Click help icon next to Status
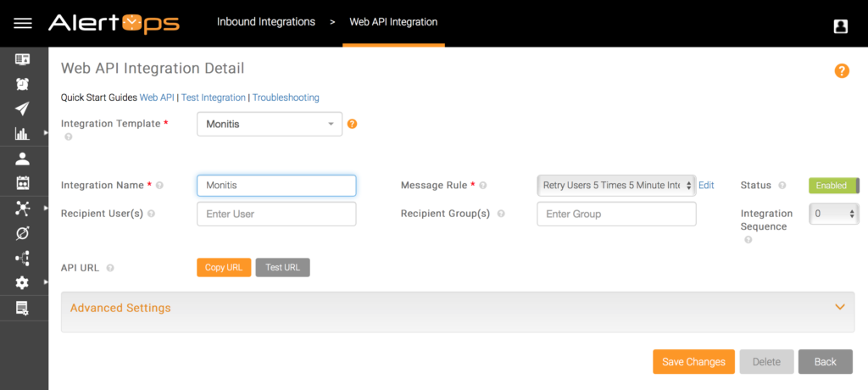This screenshot has width=868, height=390. pyautogui.click(x=782, y=186)
